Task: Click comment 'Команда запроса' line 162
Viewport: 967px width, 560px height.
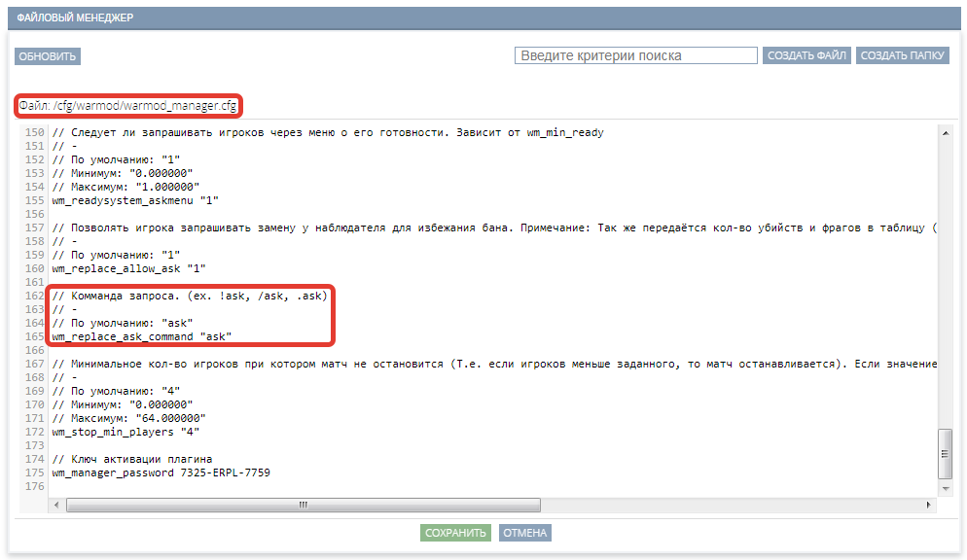Action: tap(190, 297)
